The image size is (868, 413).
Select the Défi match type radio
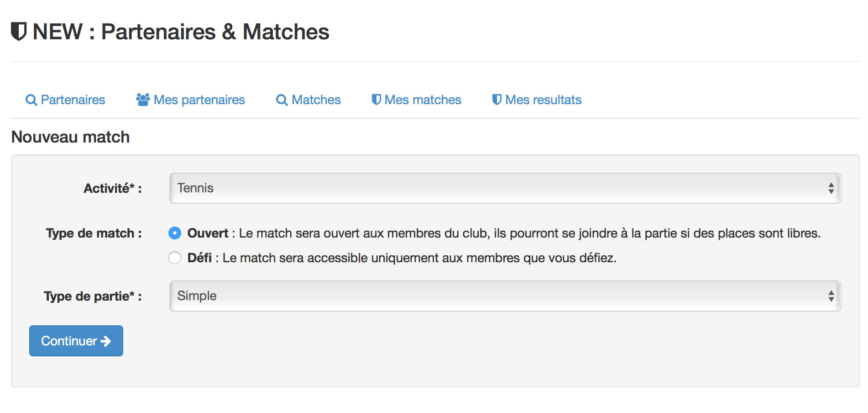(175, 258)
